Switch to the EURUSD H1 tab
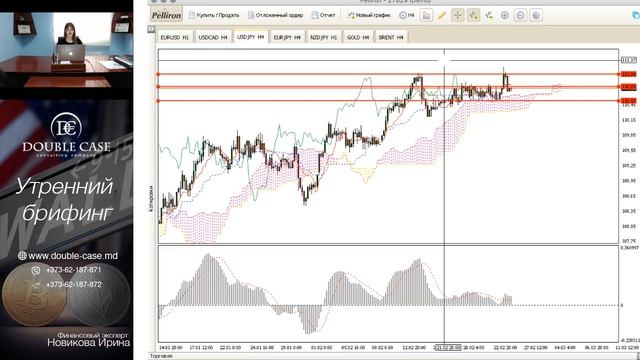Screen dimensions: 640x360 (x=175, y=37)
